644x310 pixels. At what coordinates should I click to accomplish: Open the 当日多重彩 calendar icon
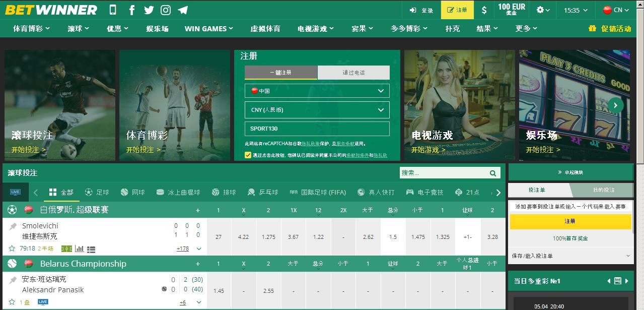618,281
